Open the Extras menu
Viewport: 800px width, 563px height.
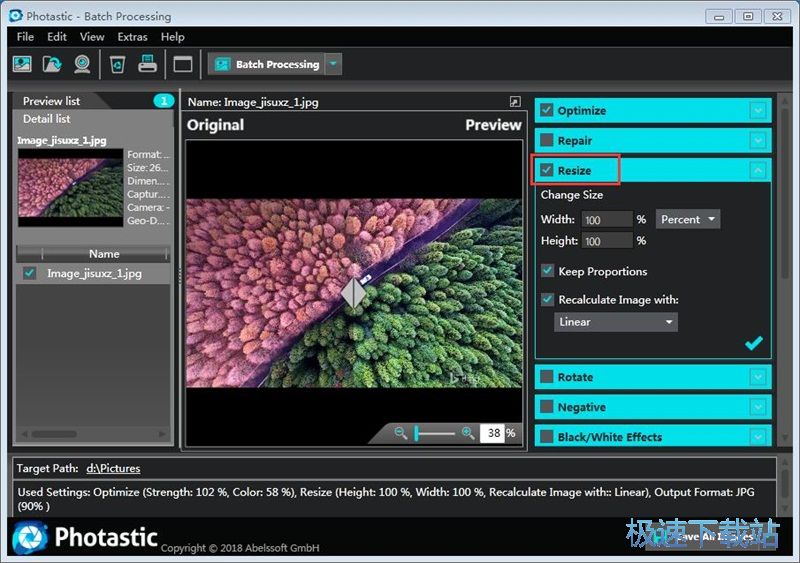[132, 37]
